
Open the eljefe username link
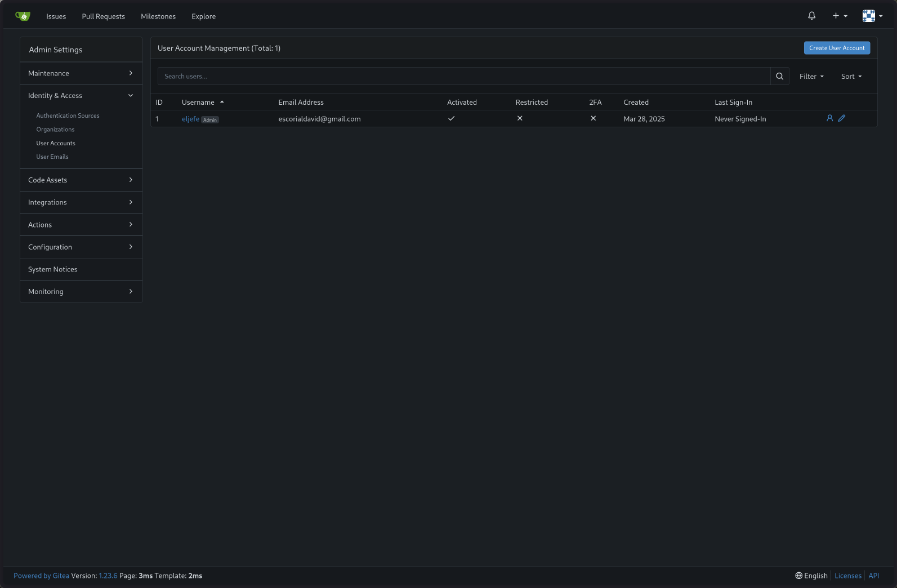click(190, 119)
